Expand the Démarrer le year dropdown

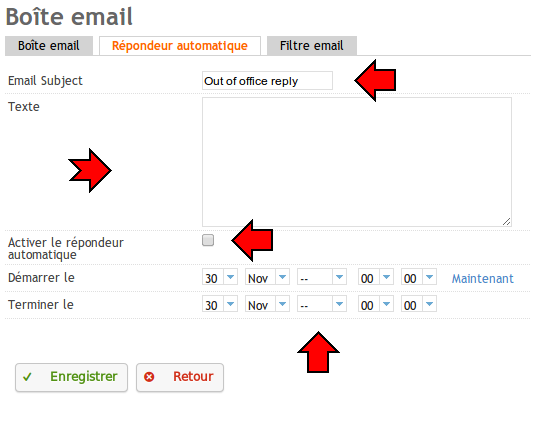322,277
